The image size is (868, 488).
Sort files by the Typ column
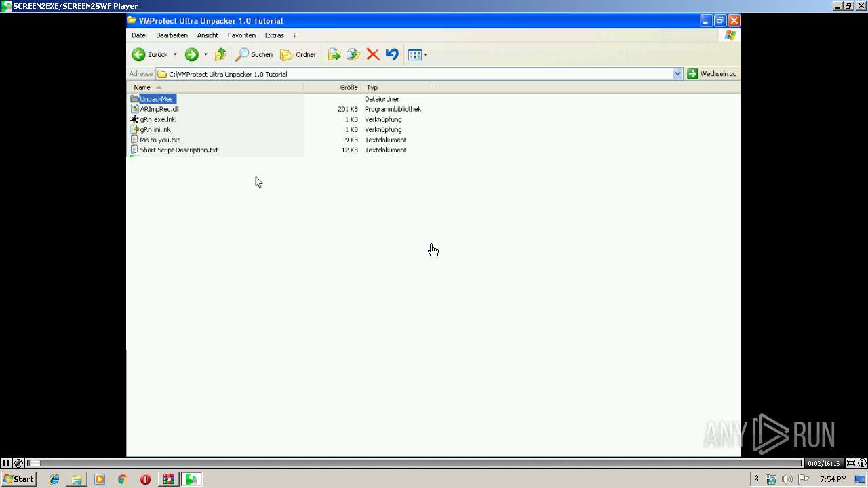(x=397, y=87)
